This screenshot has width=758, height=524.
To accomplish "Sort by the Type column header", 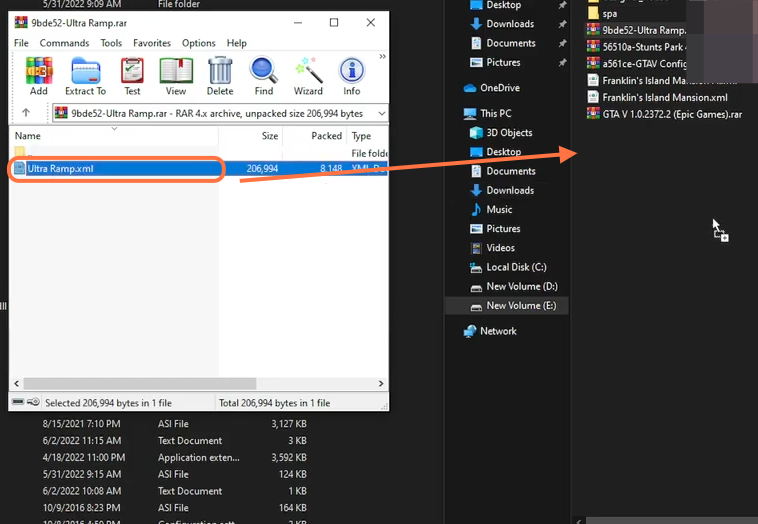I will (367, 136).
